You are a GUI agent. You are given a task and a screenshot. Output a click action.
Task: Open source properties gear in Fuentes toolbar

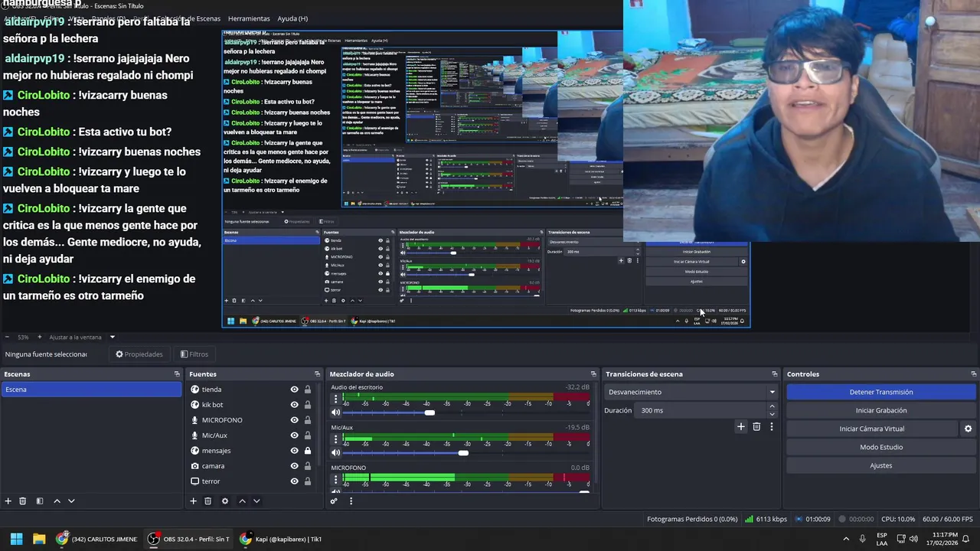[x=225, y=501]
